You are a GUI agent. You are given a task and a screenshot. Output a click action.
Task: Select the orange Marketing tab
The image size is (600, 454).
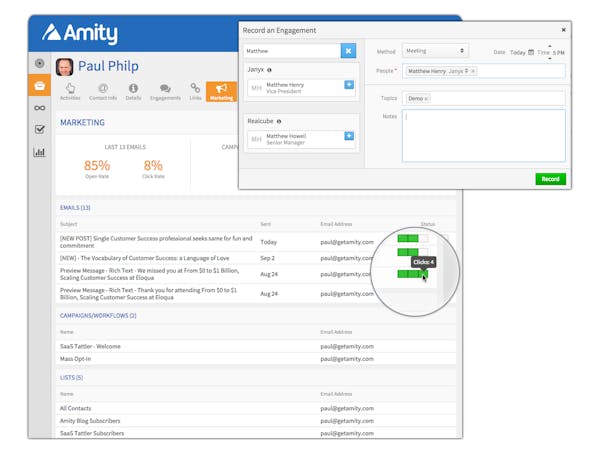(221, 92)
